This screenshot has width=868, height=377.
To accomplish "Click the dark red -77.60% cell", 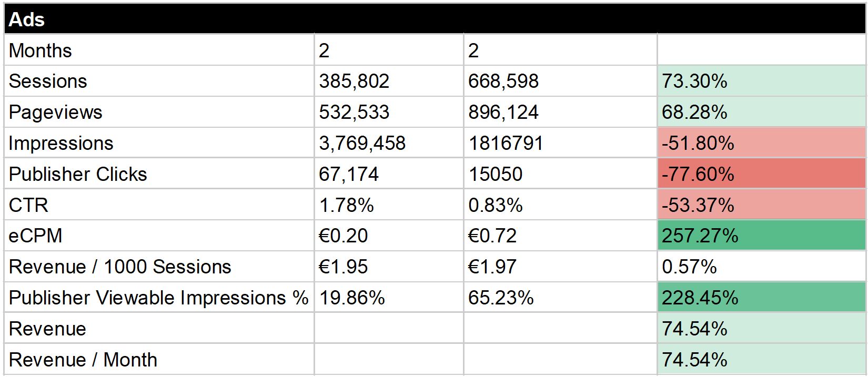I will pos(698,175).
